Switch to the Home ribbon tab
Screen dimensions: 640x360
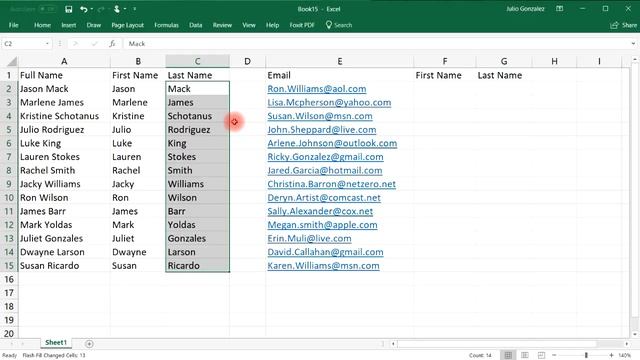pos(42,25)
